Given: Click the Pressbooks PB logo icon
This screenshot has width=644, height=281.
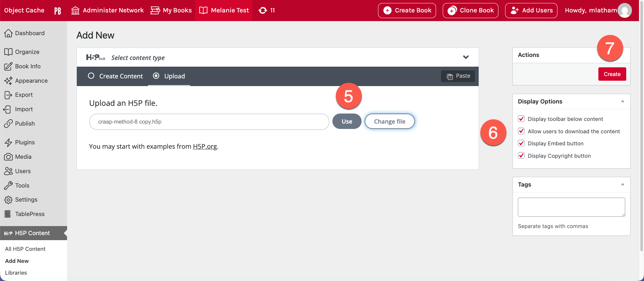Looking at the screenshot, I should pyautogui.click(x=58, y=11).
